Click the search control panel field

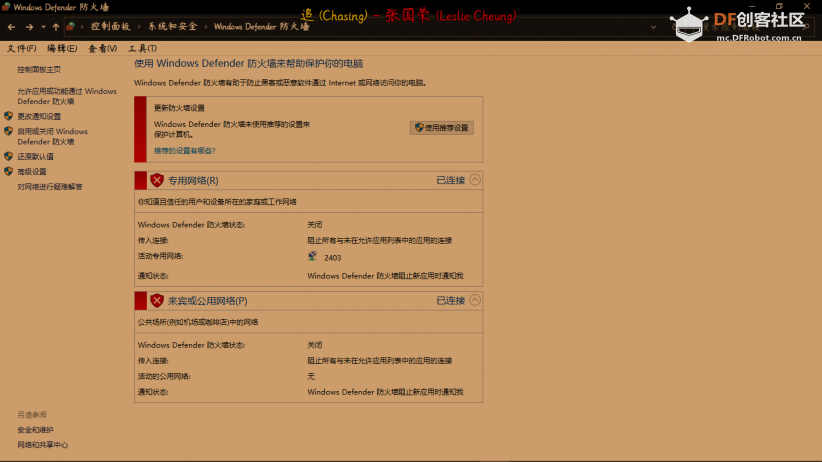740,27
